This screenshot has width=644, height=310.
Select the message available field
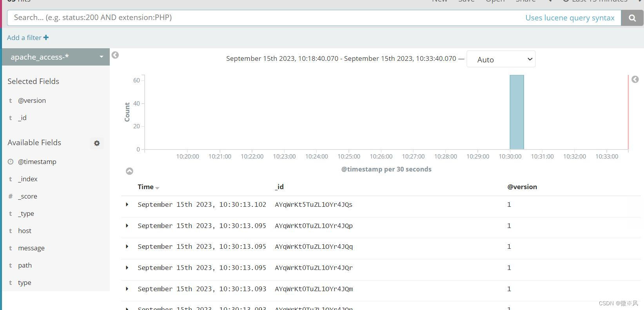click(31, 248)
